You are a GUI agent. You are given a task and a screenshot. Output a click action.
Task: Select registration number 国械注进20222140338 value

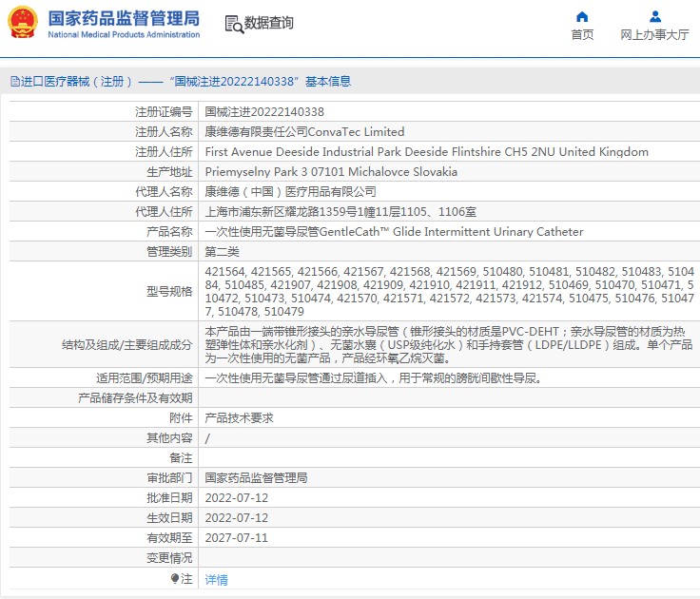point(264,111)
